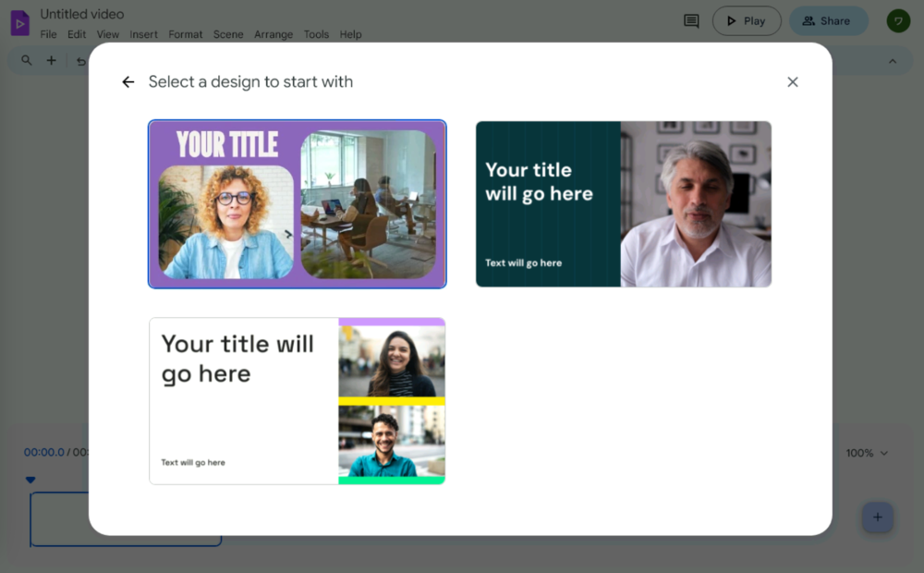Open the comments panel icon
The height and width of the screenshot is (573, 924).
point(691,21)
